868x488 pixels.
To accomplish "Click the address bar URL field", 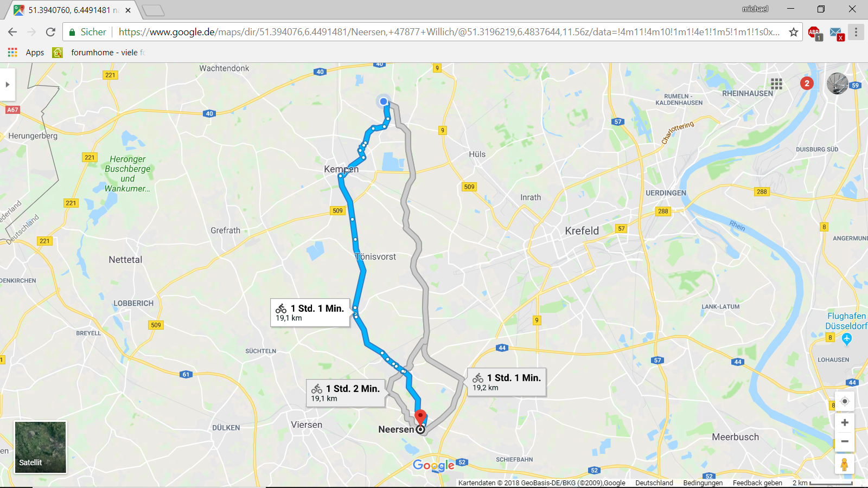I will pos(449,32).
